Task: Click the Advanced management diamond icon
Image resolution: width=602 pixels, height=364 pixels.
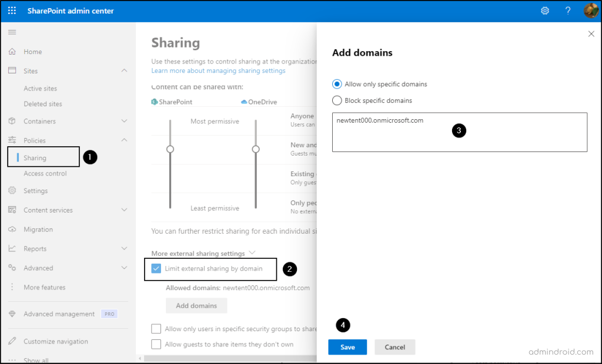Action: coord(12,314)
